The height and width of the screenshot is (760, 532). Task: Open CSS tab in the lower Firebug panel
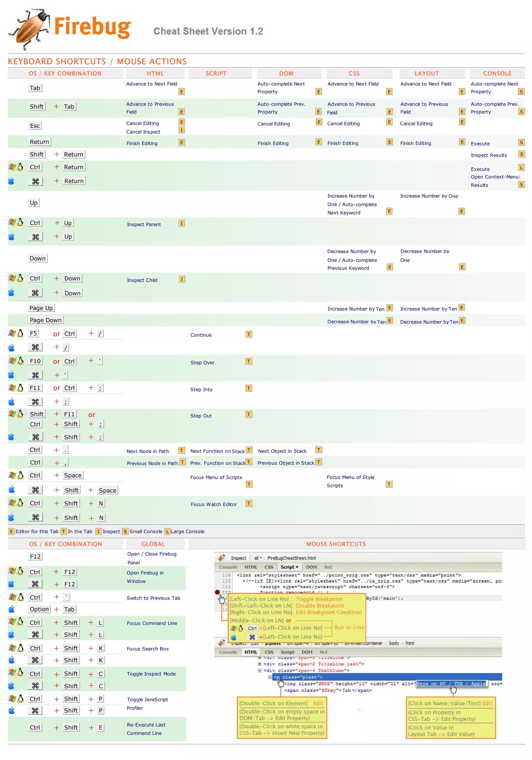pyautogui.click(x=269, y=652)
